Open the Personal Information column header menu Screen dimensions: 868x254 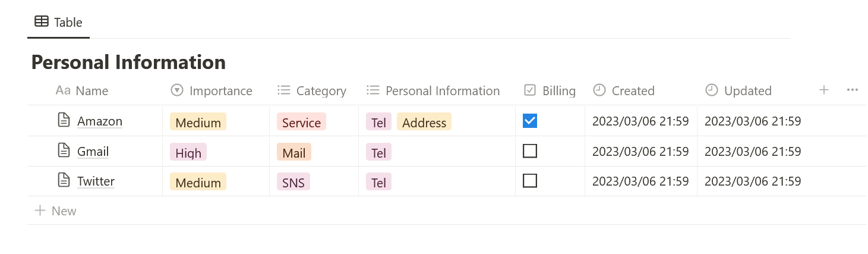pyautogui.click(x=433, y=90)
